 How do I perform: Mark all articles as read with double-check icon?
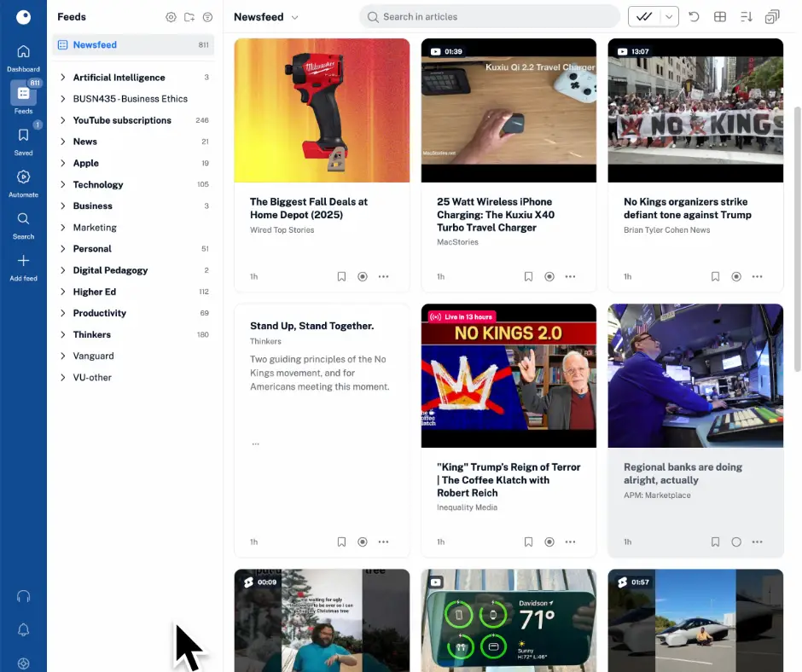coord(645,16)
